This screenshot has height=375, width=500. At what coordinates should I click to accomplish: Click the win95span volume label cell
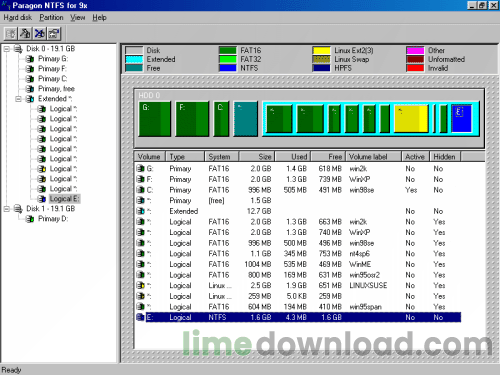[x=365, y=307]
